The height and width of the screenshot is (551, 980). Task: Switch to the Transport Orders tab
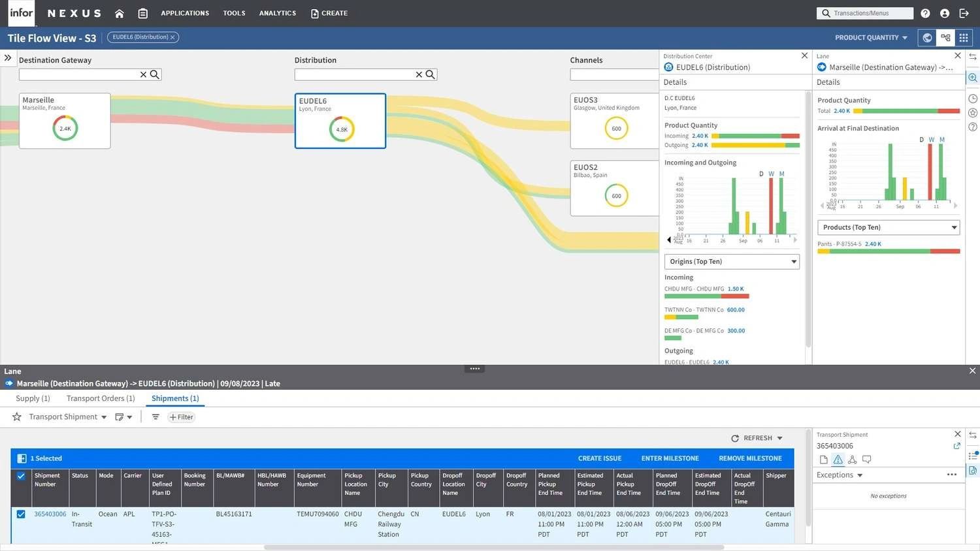tap(101, 398)
